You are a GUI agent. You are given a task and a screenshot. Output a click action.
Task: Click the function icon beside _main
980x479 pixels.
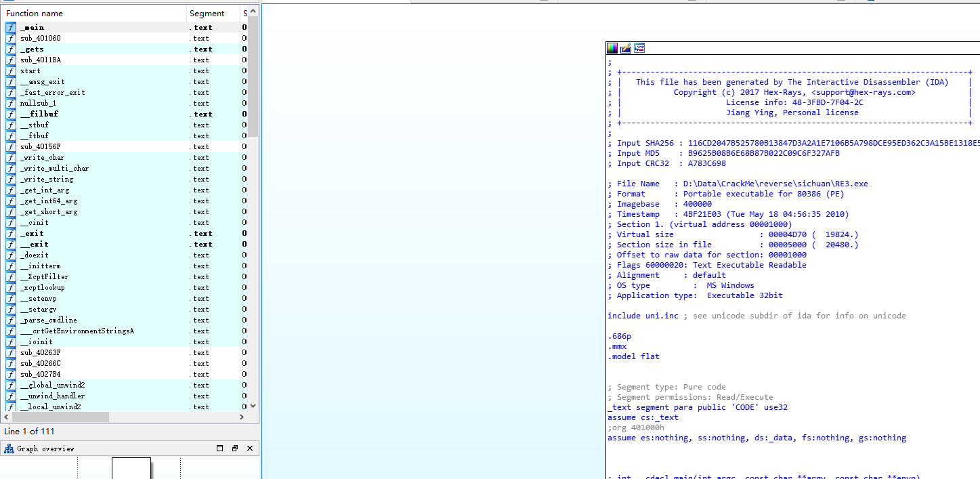[11, 28]
